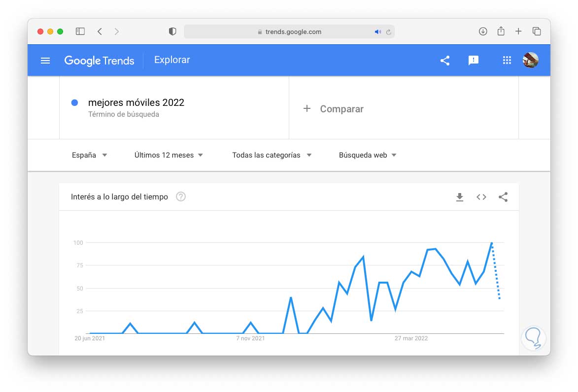
Task: Download the interest over time chart data
Action: (x=460, y=197)
